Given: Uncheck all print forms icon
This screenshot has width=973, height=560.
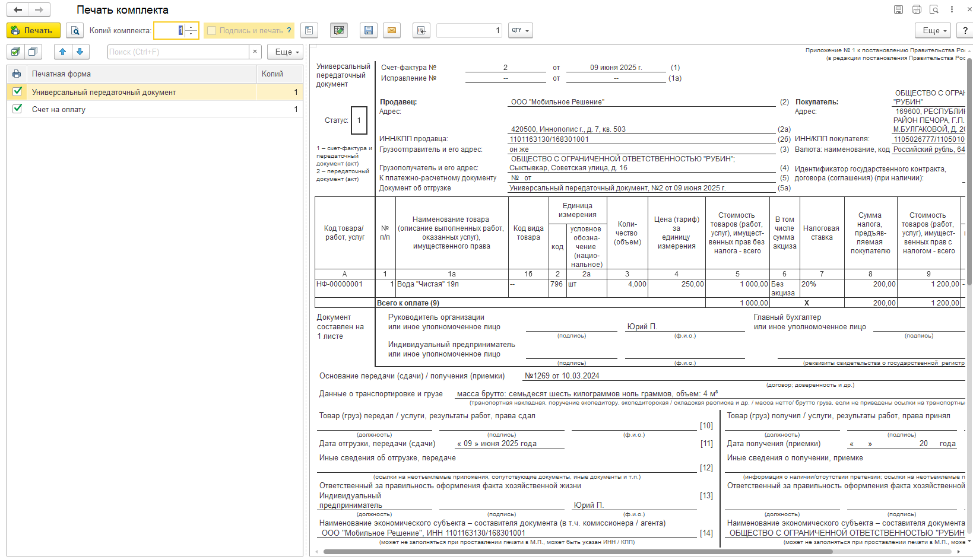Looking at the screenshot, I should [33, 52].
